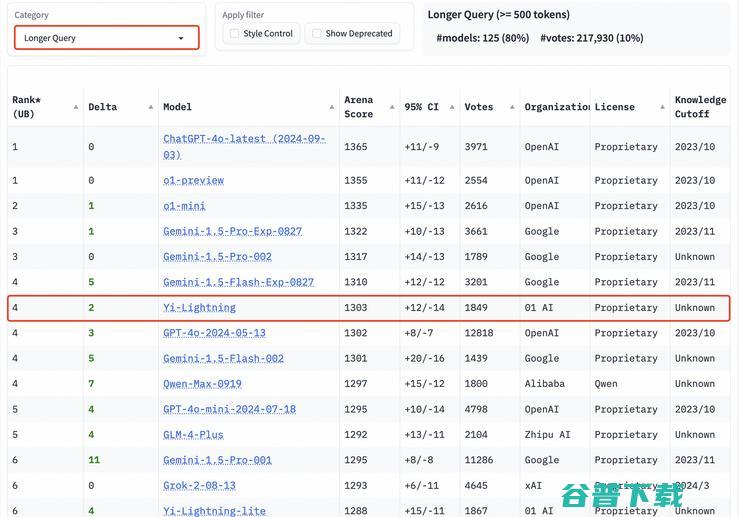740x517 pixels.
Task: Click delta value 7 for Qwen-Max-0919
Action: (91, 384)
